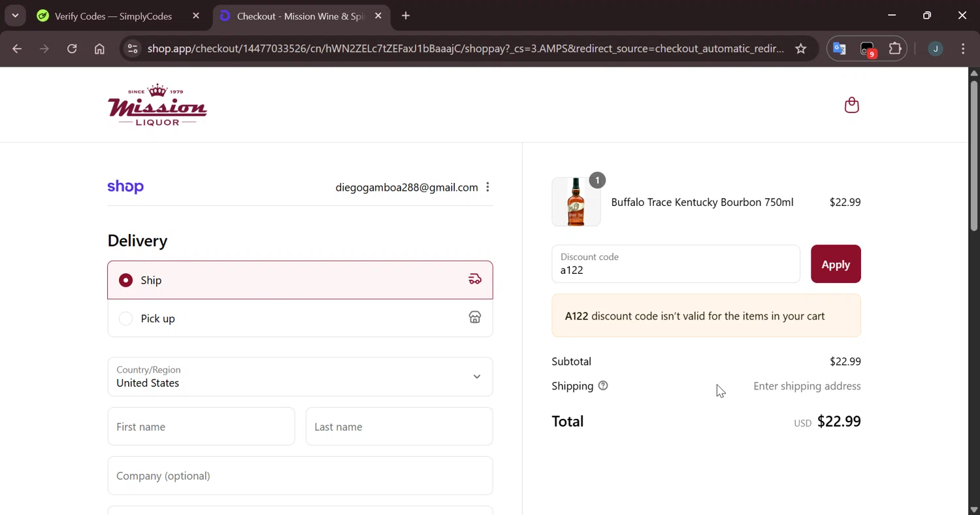This screenshot has height=515, width=980.
Task: Click the Buffalo Trace bottle thumbnail
Action: tap(576, 202)
